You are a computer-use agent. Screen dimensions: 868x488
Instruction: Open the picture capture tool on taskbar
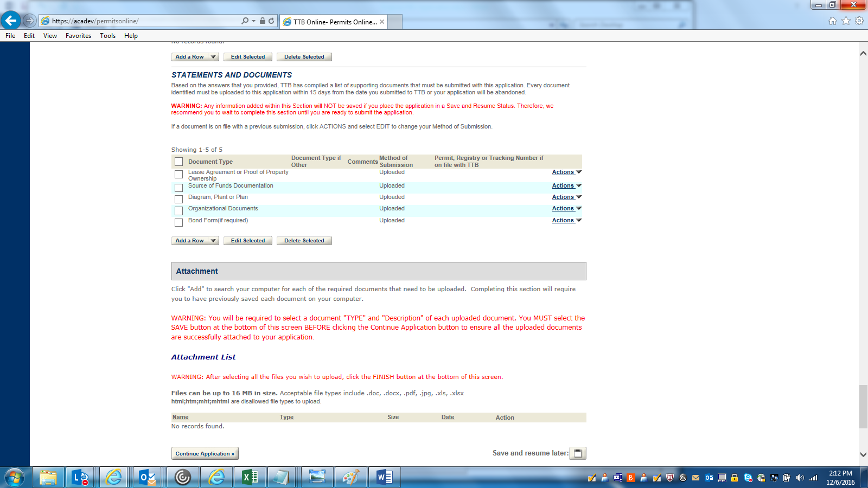click(317, 477)
